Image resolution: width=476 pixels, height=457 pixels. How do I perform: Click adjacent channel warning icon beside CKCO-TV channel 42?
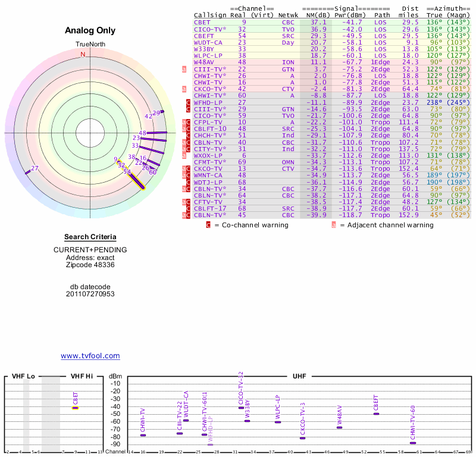184,89
